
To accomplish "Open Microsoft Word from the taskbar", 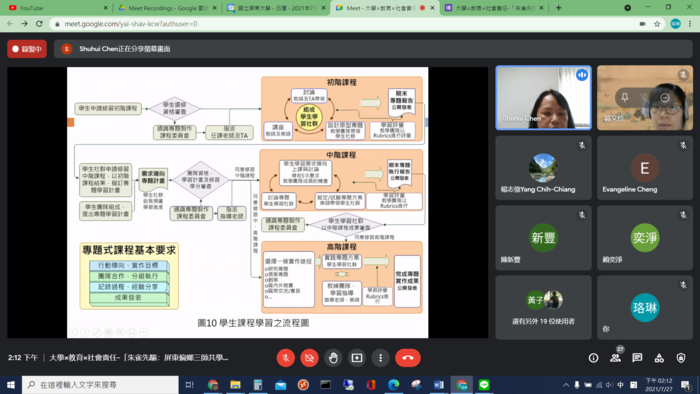I will point(438,384).
